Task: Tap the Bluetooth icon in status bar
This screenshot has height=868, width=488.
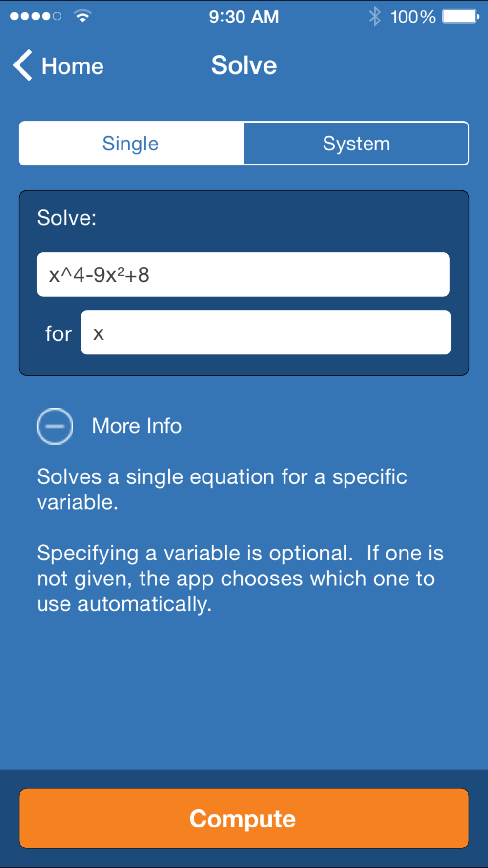Action: pyautogui.click(x=374, y=16)
